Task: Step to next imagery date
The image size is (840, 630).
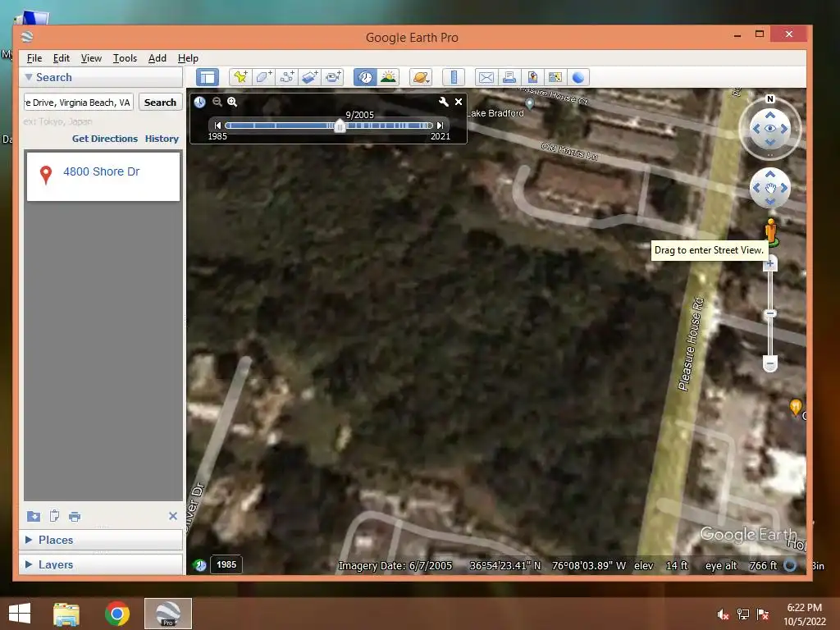Action: coord(441,126)
